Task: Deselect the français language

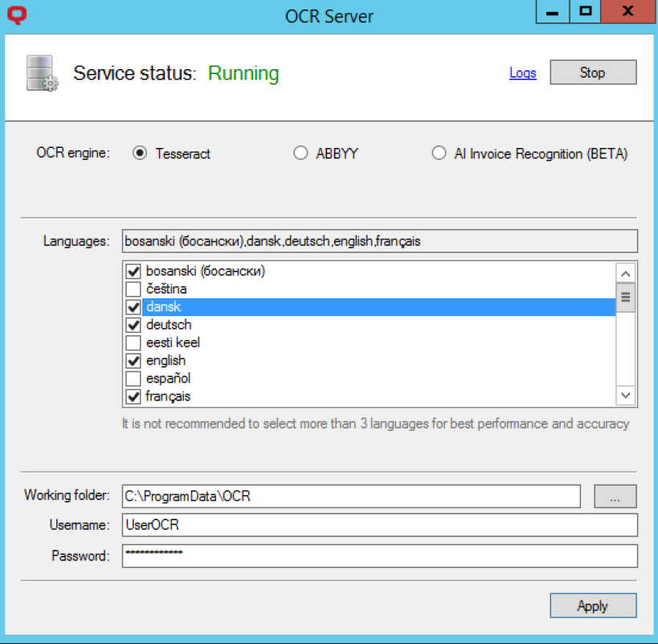Action: pyautogui.click(x=134, y=396)
